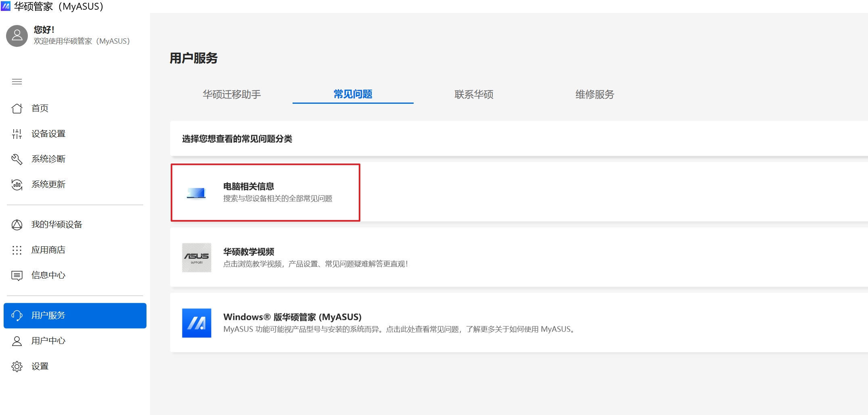Click the blue MyASUS logo thumbnail
Screen dimensions: 868x415
(x=197, y=323)
